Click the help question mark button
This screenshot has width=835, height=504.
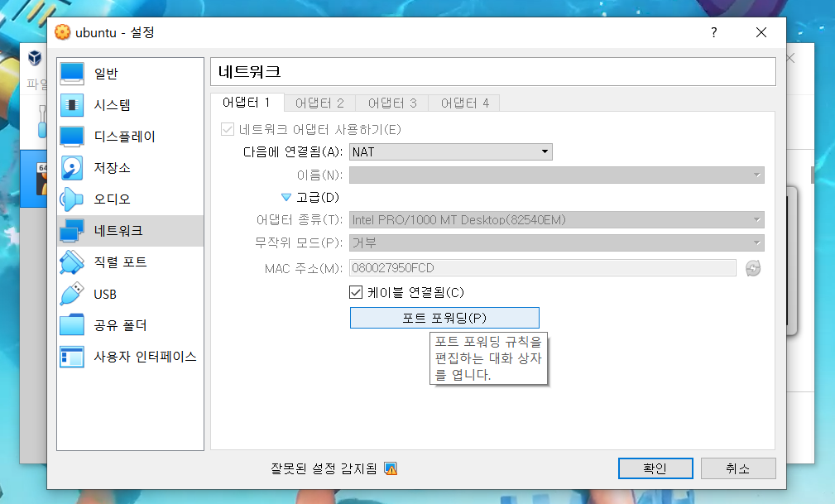pos(713,32)
